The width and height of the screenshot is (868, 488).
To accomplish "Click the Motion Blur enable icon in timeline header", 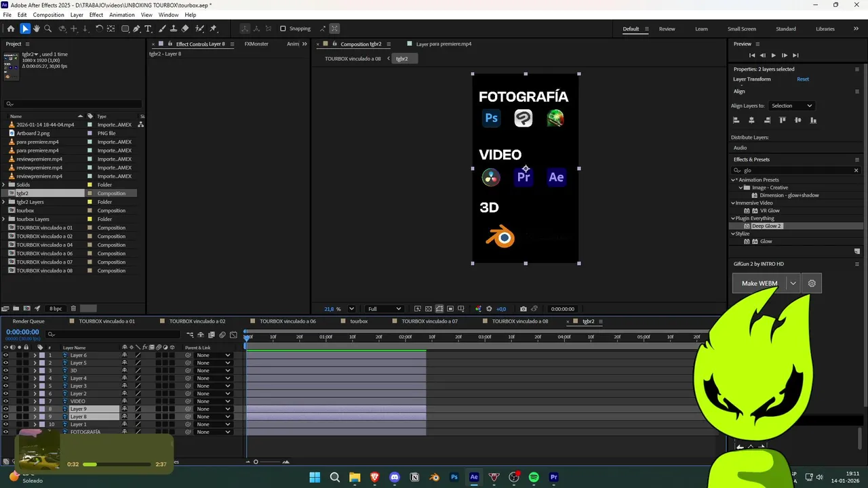I will pos(222,335).
